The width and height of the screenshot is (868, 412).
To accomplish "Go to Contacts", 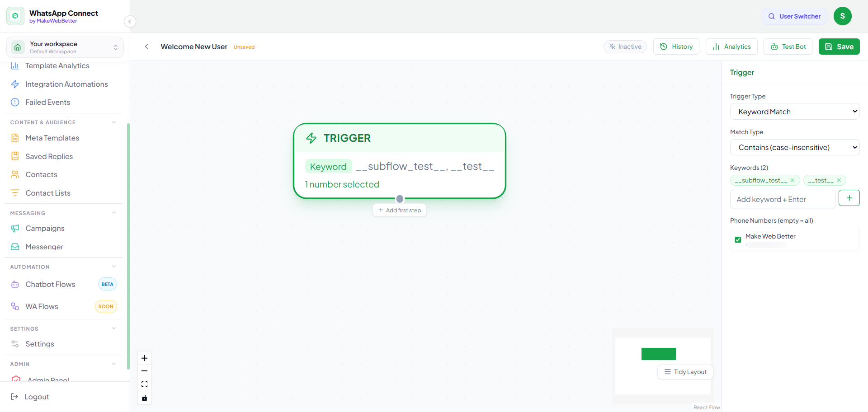I will [x=63, y=174].
